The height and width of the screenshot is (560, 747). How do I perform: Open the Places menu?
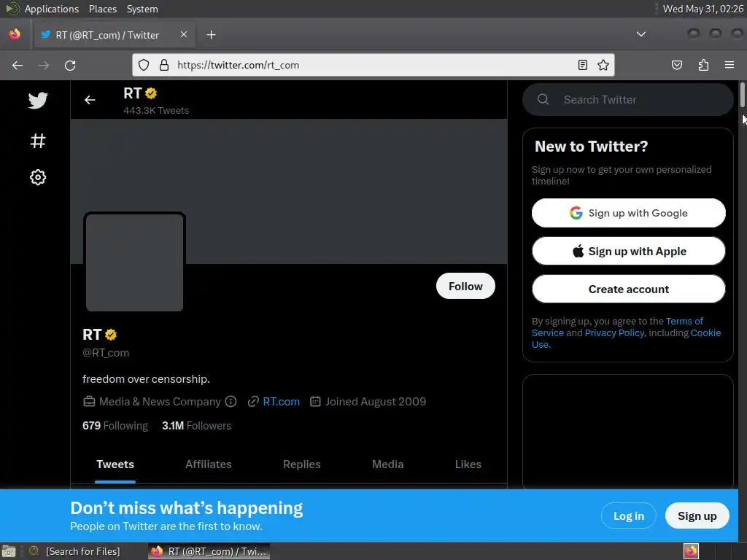102,9
